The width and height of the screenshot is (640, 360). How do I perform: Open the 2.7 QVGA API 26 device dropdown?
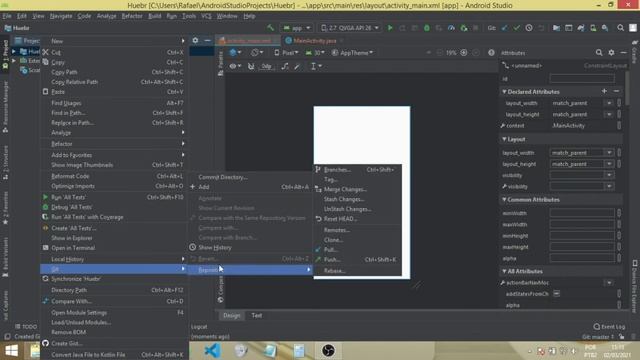pos(350,28)
